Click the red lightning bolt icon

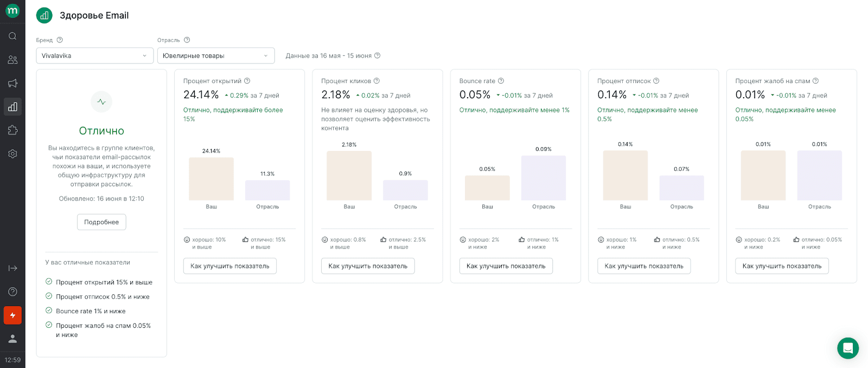click(x=12, y=315)
